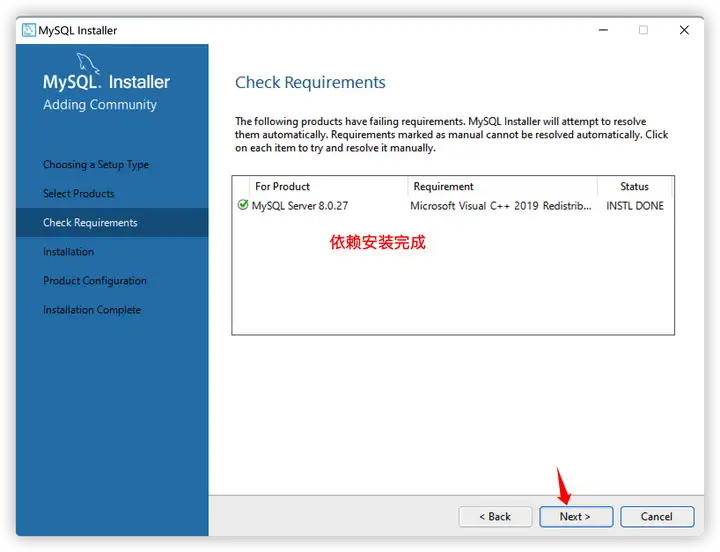Click the MySQL dolphin logo in the sidebar
This screenshot has width=720, height=552.
(88, 63)
